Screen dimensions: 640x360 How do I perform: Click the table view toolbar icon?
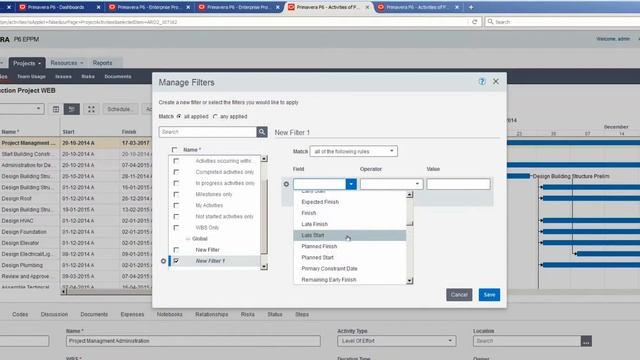(x=56, y=109)
